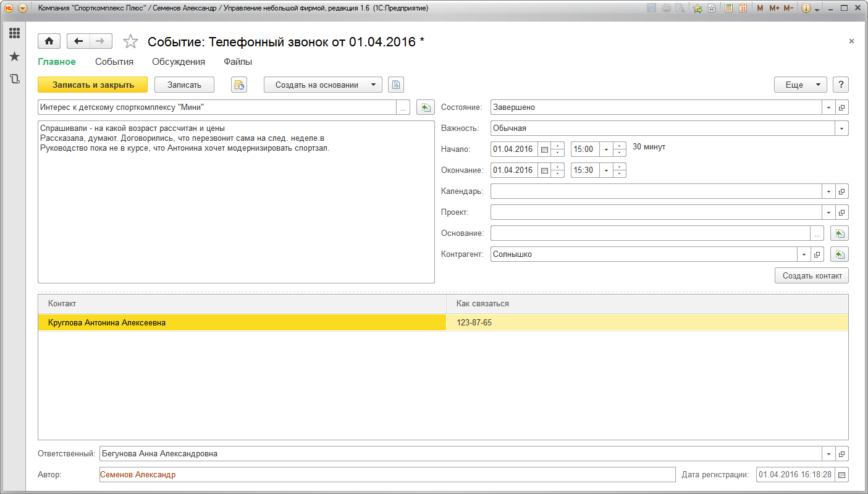Image resolution: width=868 pixels, height=494 pixels.
Task: Click the Проект input field
Action: click(x=657, y=212)
